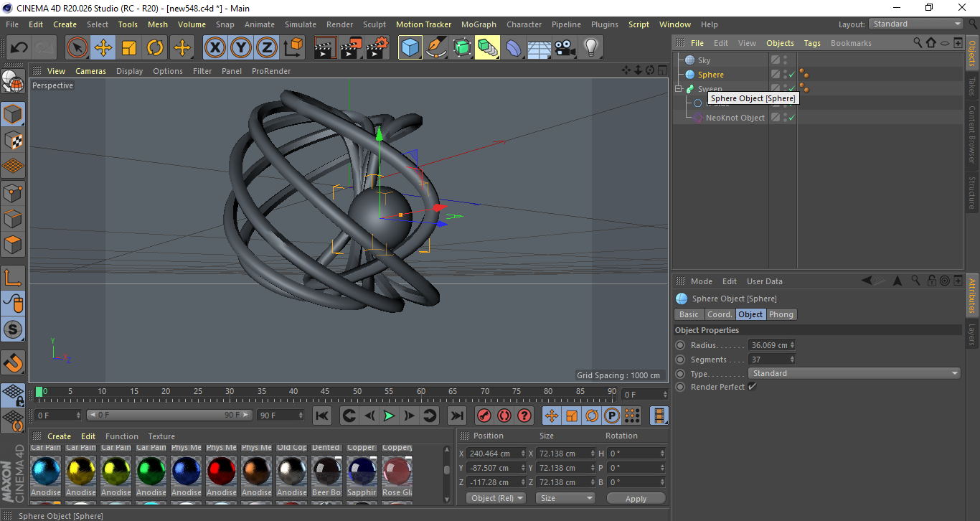Click the Segments value stepper arrows

coord(792,360)
